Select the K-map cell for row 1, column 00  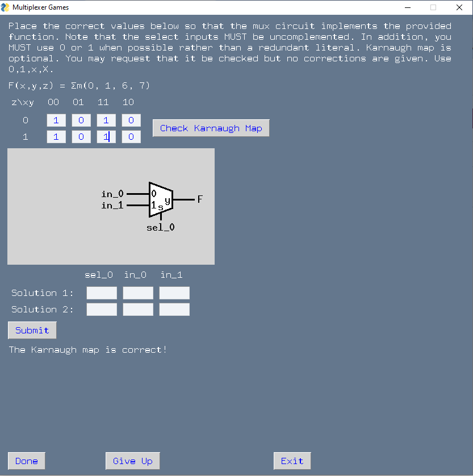coord(56,136)
